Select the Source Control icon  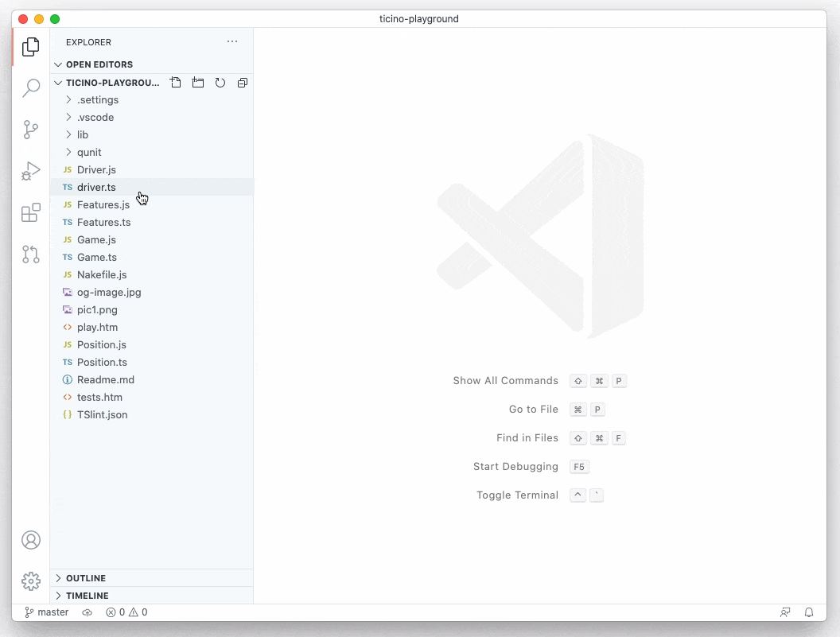point(30,130)
